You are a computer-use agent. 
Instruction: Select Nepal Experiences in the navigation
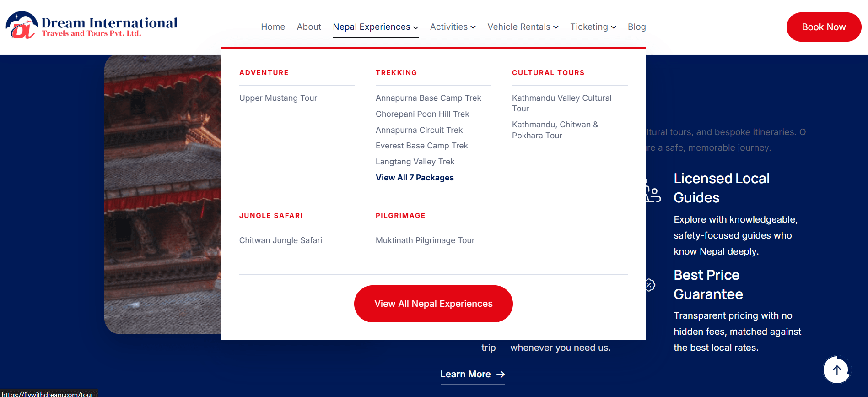(x=372, y=27)
